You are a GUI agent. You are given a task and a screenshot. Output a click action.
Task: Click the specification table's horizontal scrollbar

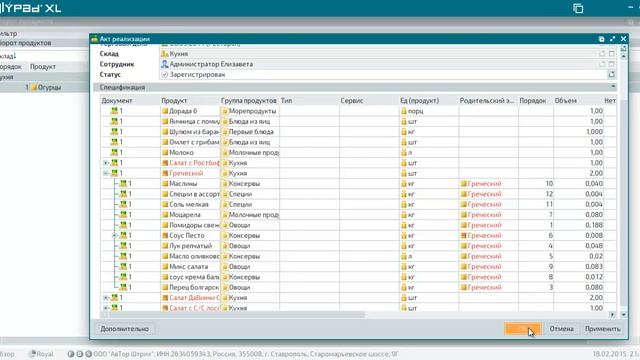point(237,315)
